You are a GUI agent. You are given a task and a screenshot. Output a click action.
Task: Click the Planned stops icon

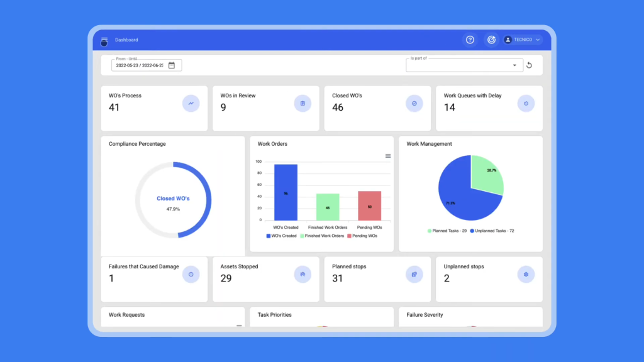pyautogui.click(x=414, y=274)
